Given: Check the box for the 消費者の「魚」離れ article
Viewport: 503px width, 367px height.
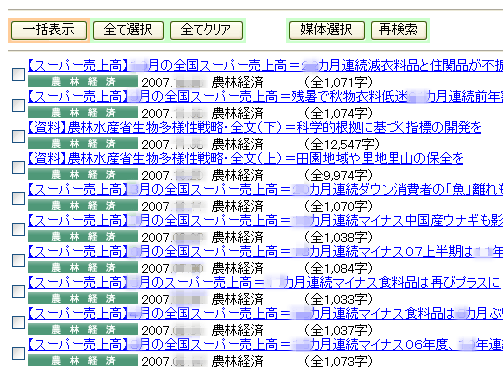Looking at the screenshot, I should (18, 198).
